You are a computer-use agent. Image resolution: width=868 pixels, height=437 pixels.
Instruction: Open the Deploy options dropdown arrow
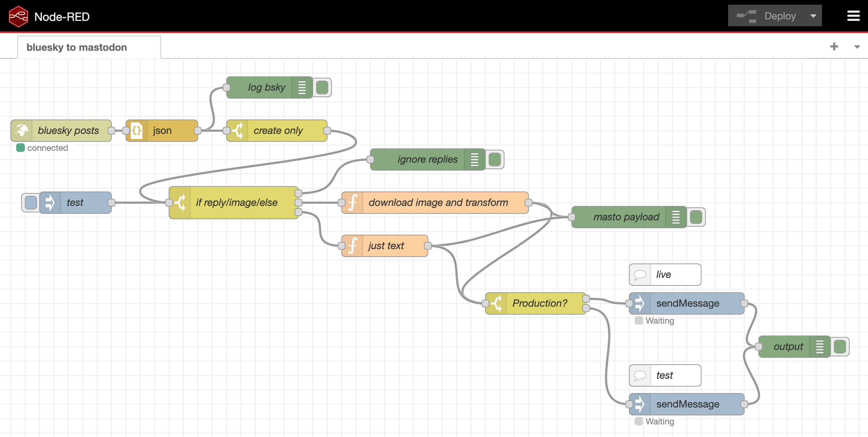point(813,15)
